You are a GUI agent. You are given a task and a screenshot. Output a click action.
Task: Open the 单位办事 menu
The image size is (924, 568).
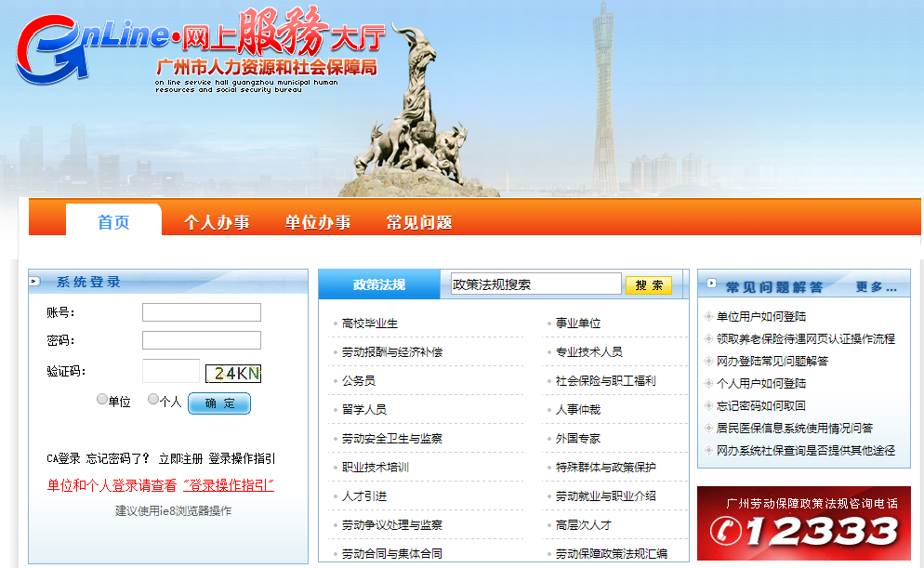coord(318,222)
